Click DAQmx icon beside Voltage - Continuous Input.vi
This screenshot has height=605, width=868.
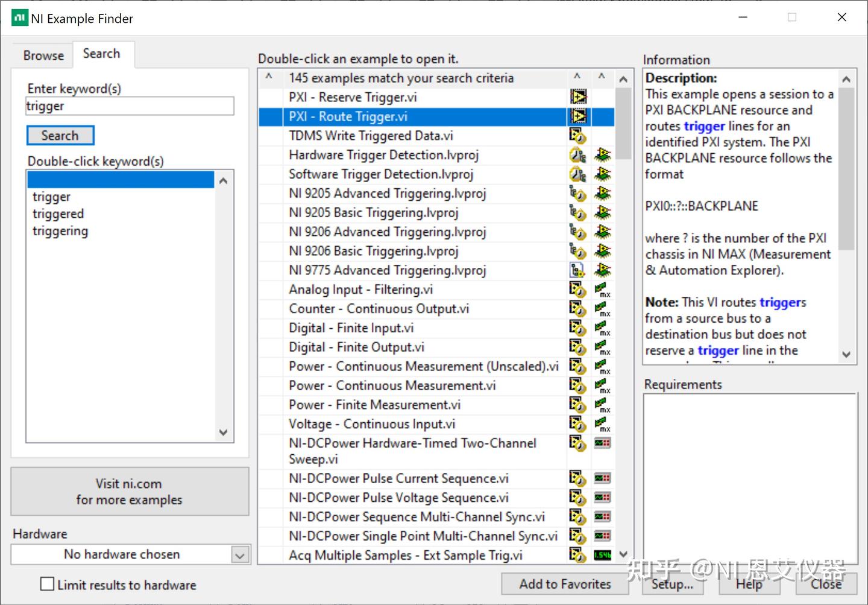tap(602, 424)
